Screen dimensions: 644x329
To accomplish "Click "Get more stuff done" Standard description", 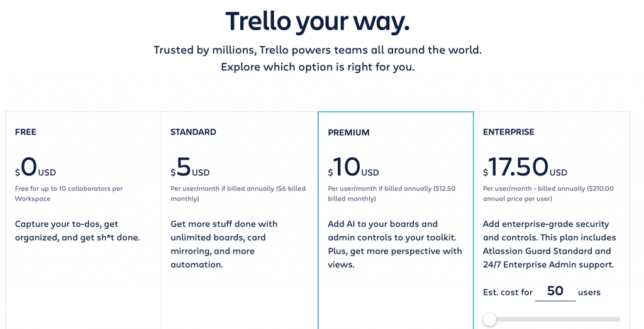I will click(224, 244).
